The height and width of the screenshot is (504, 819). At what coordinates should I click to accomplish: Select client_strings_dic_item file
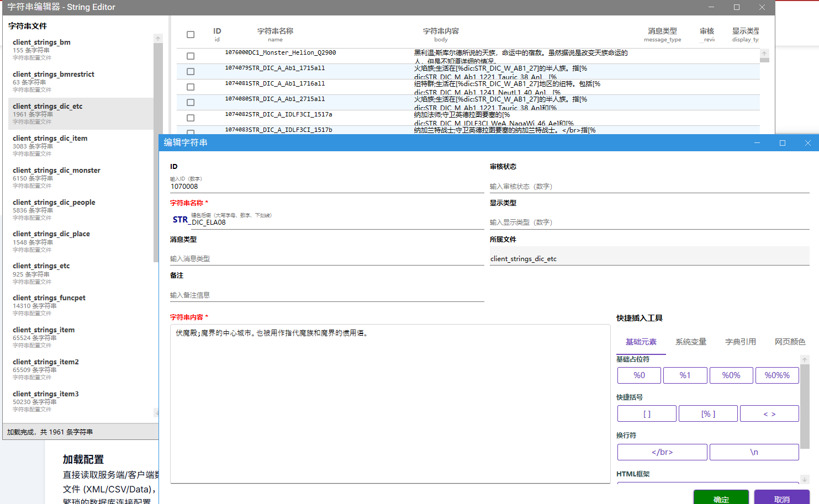pos(81,146)
